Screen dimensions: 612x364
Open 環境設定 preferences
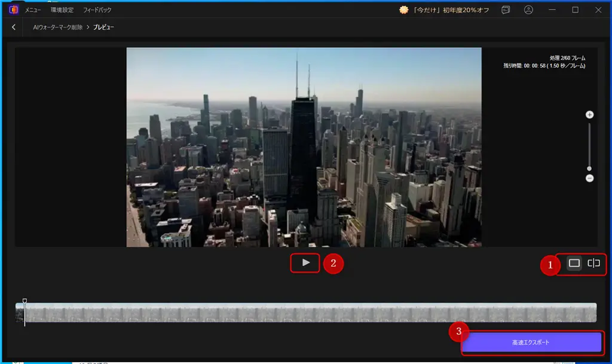tap(62, 10)
